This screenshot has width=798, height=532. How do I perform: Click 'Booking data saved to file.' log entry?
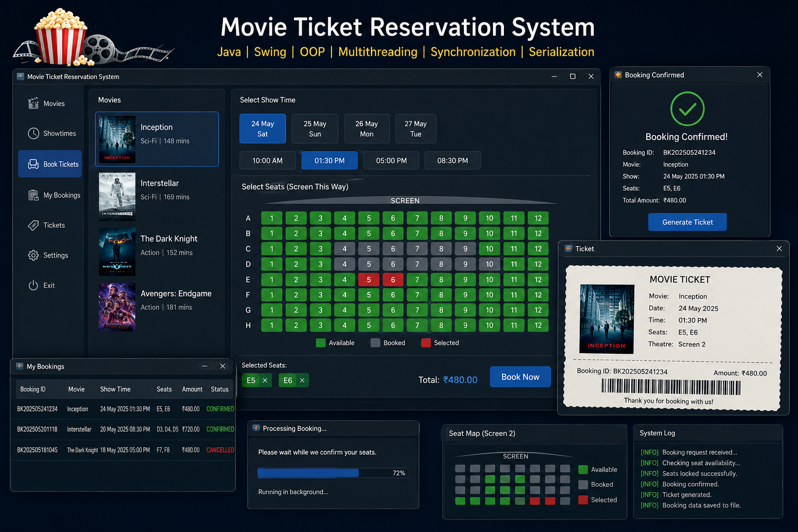701,505
